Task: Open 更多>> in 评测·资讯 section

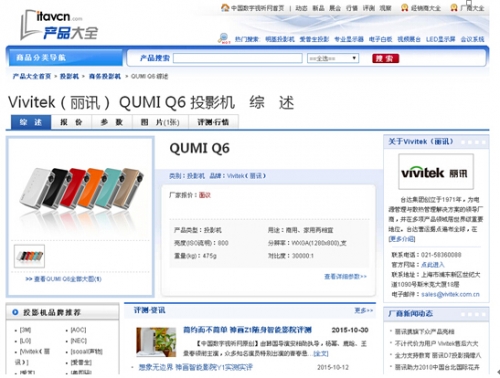Action: 363,310
